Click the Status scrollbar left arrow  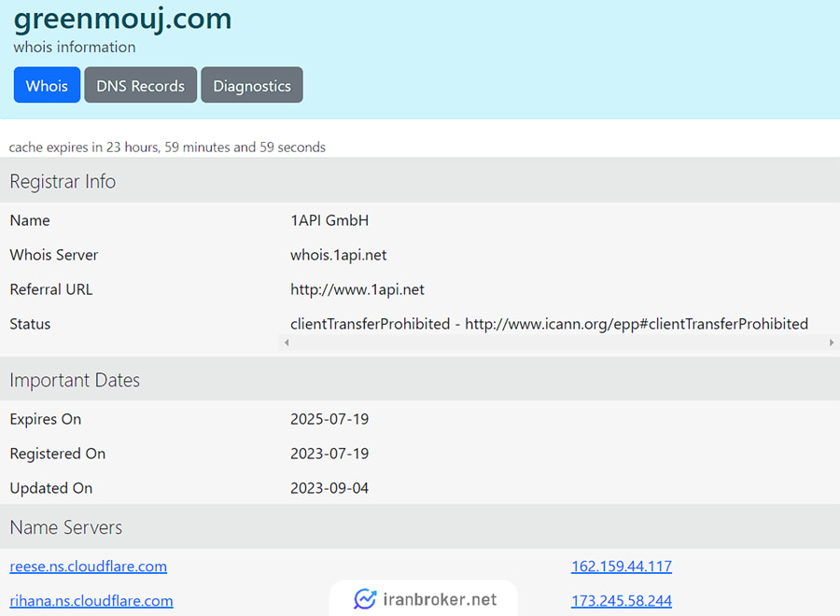tap(287, 343)
